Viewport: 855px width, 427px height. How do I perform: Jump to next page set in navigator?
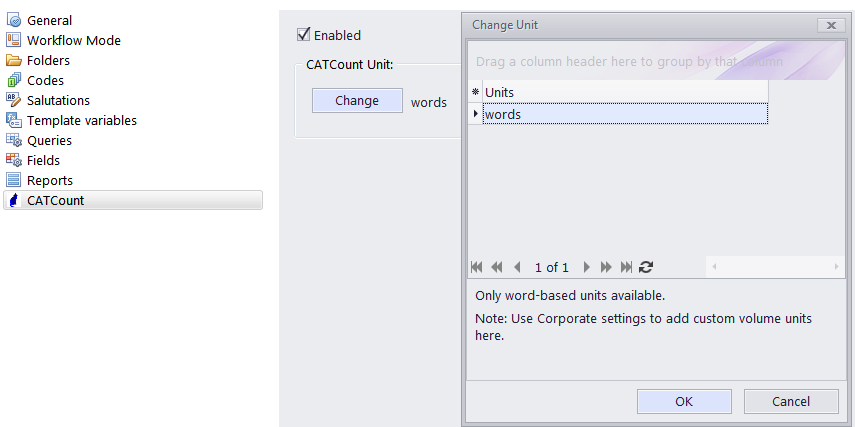point(606,267)
